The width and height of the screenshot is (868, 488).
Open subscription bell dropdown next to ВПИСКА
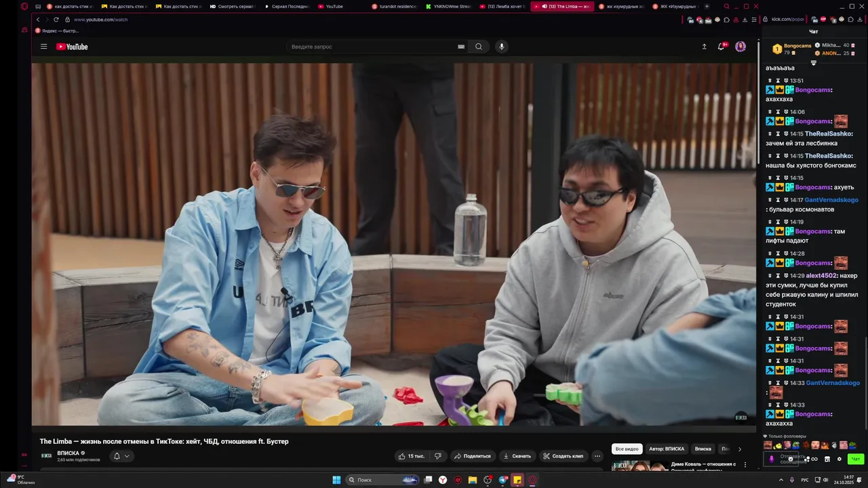pyautogui.click(x=121, y=456)
